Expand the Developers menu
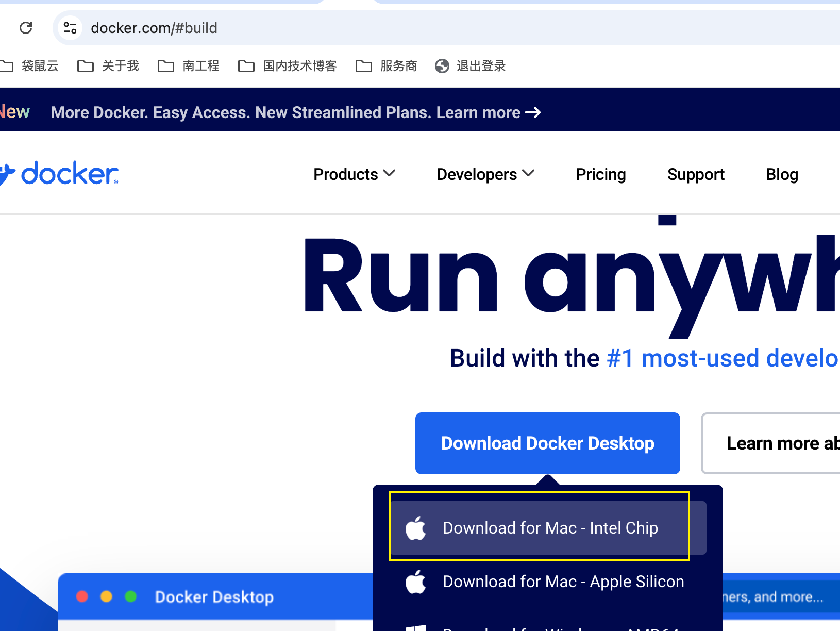840x631 pixels. pos(485,174)
